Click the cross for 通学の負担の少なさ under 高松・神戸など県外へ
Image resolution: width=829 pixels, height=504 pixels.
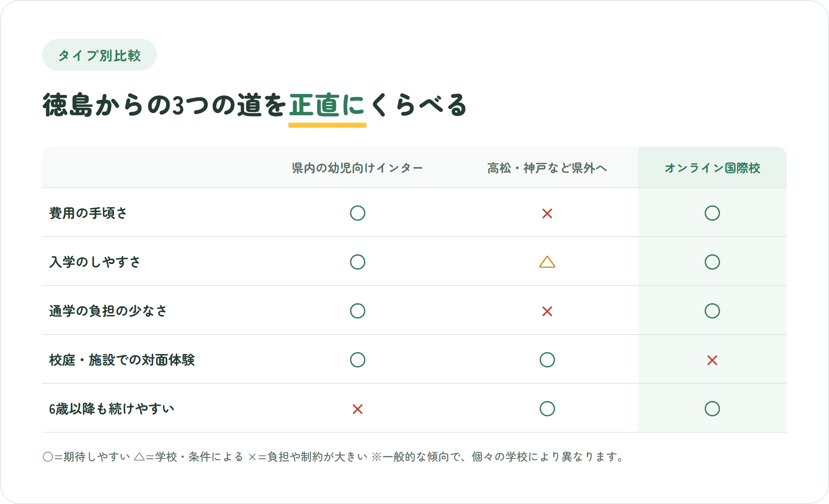tap(547, 311)
